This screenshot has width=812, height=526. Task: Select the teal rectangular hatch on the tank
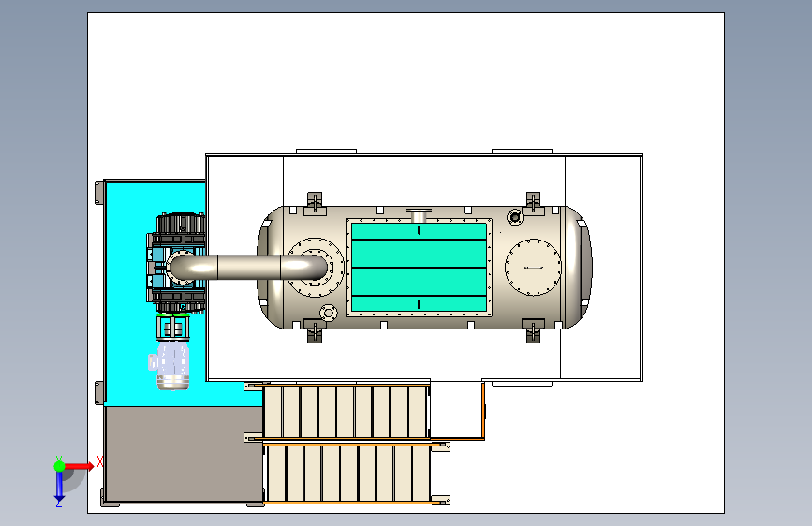419,267
